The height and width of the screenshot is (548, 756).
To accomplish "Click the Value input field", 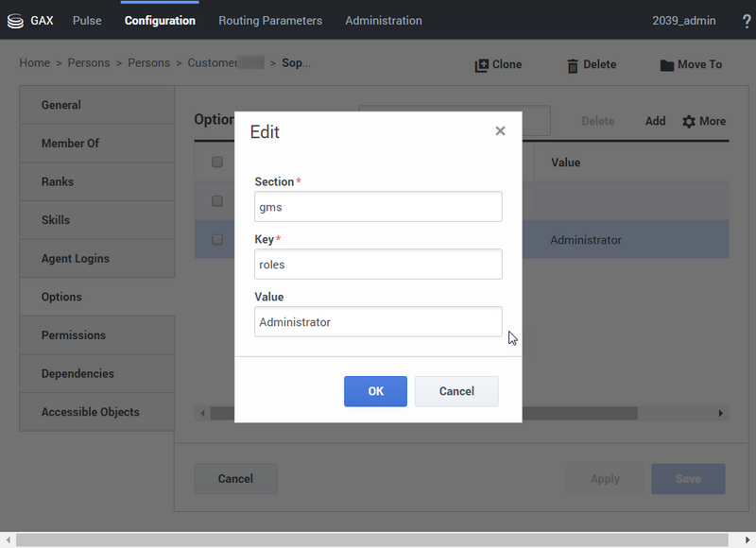I will point(378,322).
